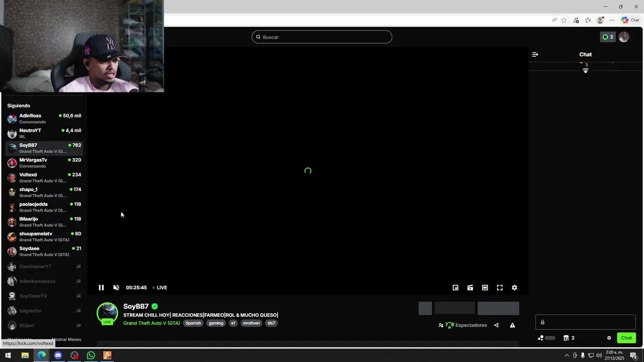Open chat settings gear icon
The image size is (644, 362).
[x=609, y=338]
